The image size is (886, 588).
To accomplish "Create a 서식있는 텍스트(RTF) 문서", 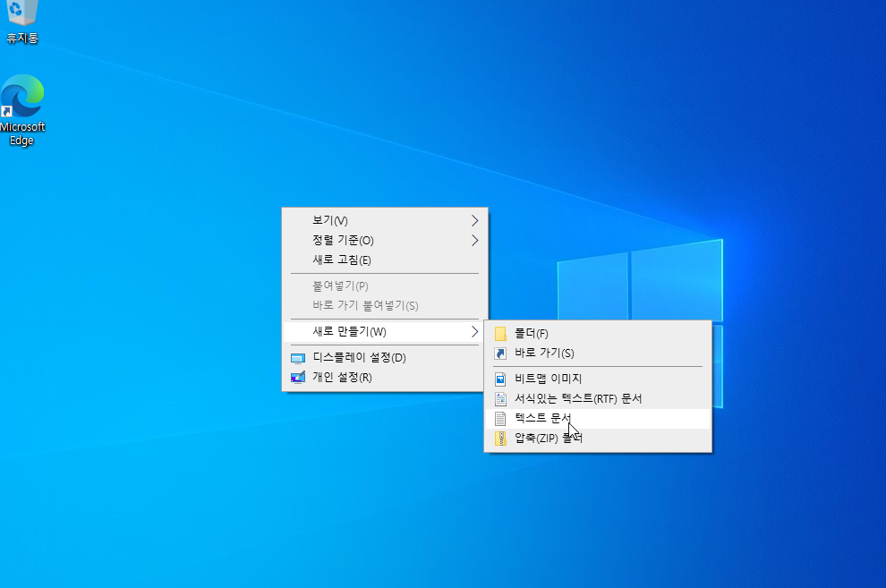I will (598, 399).
